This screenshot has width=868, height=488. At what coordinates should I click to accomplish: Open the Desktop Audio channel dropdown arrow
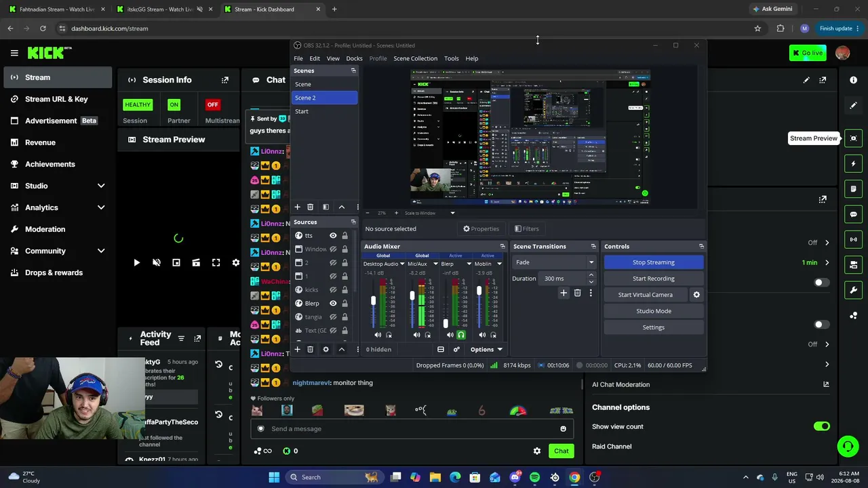[402, 264]
